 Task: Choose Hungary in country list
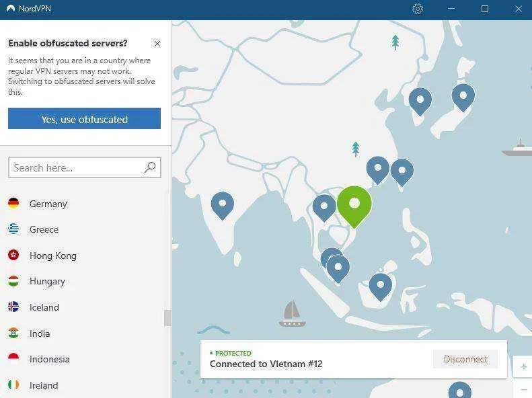pyautogui.click(x=47, y=282)
